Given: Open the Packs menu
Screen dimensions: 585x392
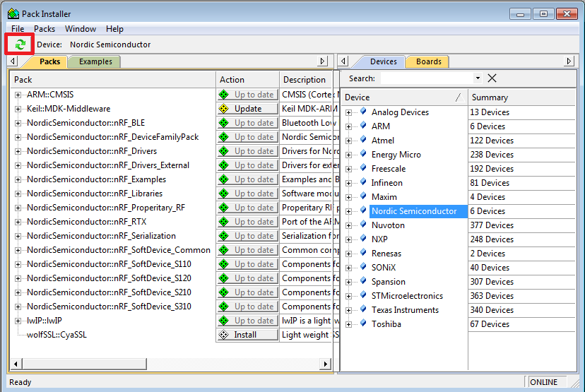Looking at the screenshot, I should click(x=45, y=29).
